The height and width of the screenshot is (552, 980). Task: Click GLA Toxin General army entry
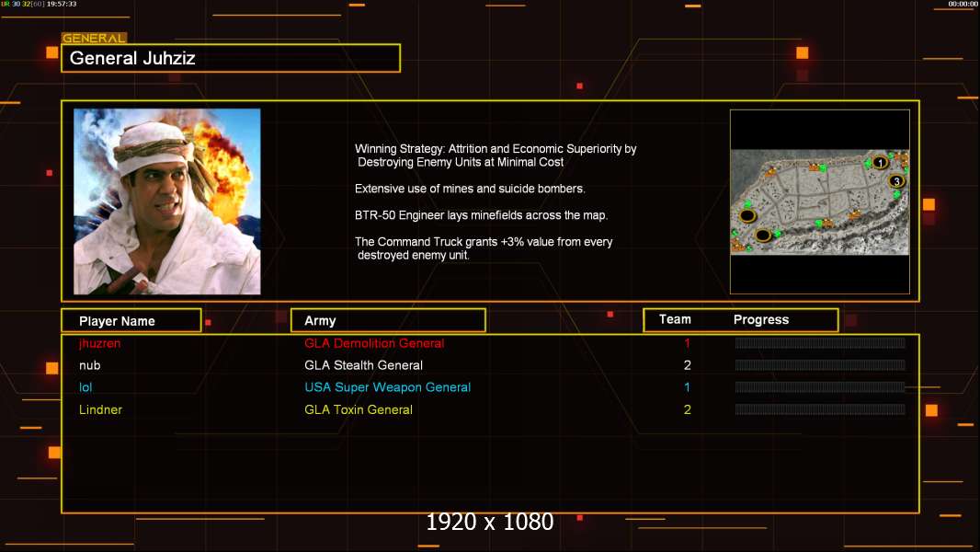tap(359, 409)
